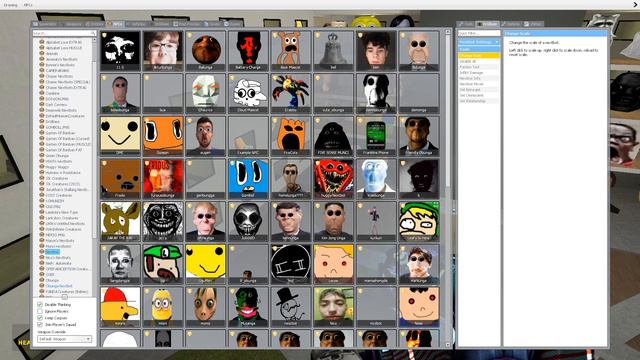This screenshot has height=360, width=640.
Task: Spawn the brown deer drawing NPC
Action: click(120, 222)
